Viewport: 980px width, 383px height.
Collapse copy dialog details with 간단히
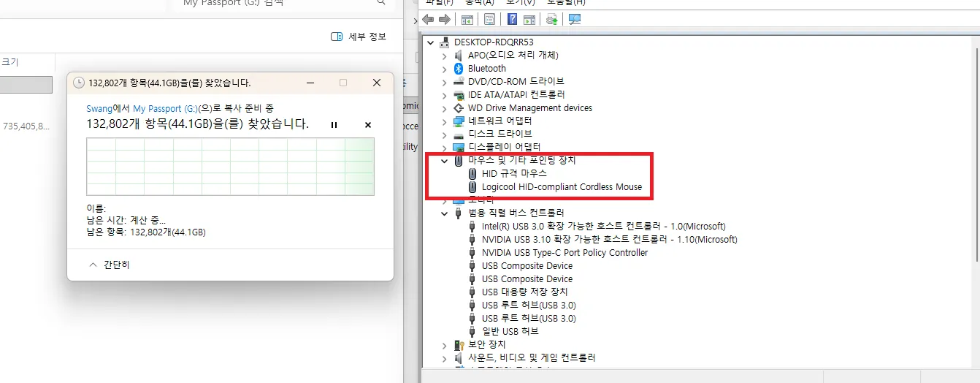(110, 265)
